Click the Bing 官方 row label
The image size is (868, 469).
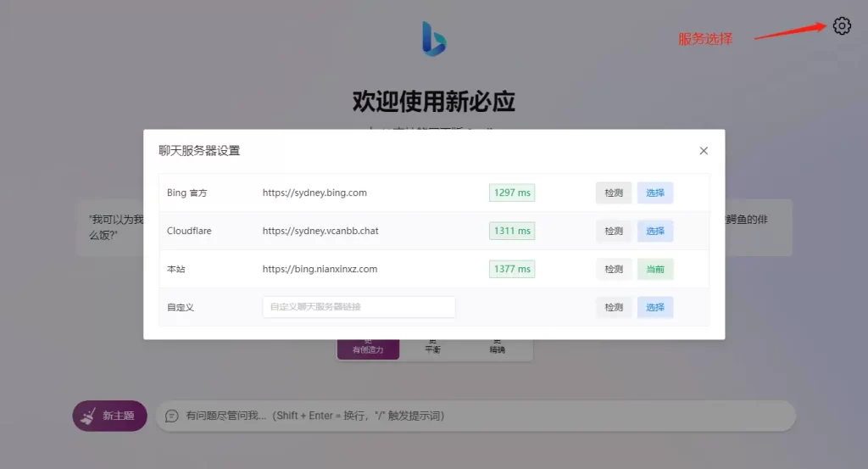[187, 193]
